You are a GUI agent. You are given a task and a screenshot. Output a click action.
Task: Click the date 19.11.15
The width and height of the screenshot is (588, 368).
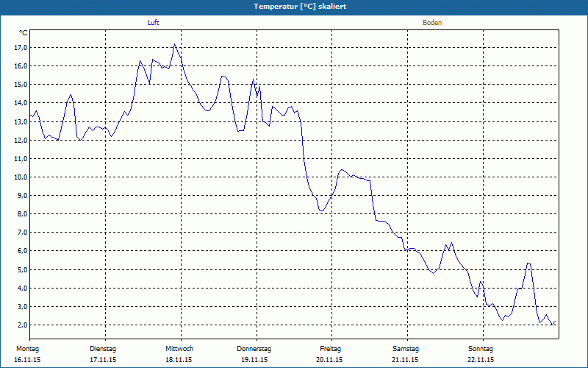coord(254,360)
